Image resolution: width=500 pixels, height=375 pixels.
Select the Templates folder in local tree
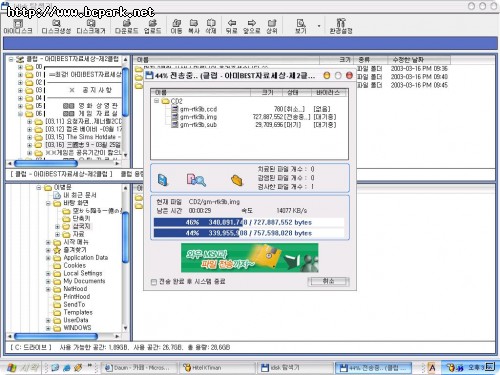coord(78,312)
